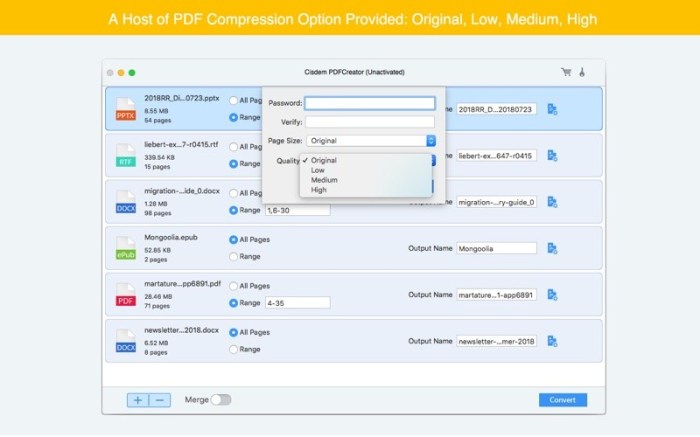700x437 pixels.
Task: Select All Pages for migration-...ide_0.docx
Action: click(233, 193)
